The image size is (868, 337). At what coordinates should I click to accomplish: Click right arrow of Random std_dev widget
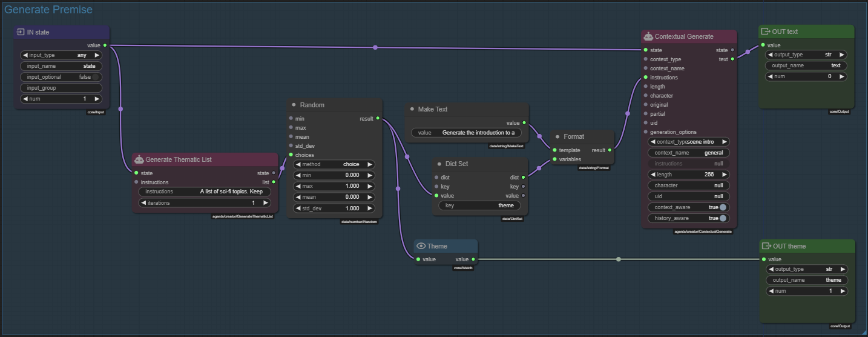(x=369, y=208)
